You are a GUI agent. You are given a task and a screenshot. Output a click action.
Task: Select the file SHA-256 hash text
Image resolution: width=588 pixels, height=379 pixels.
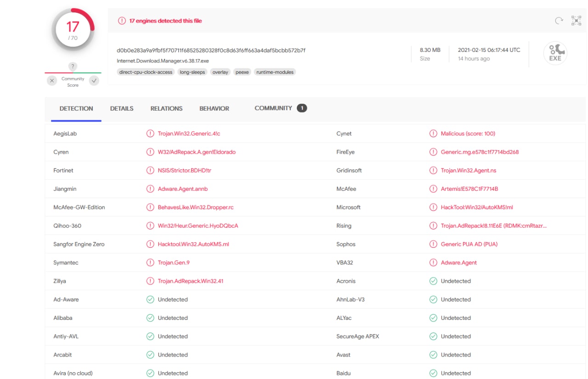(211, 50)
